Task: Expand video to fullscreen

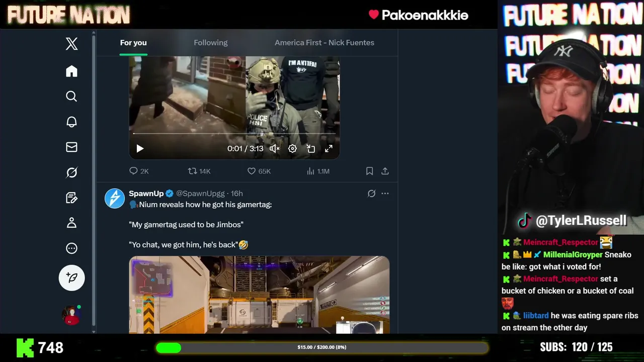Action: pyautogui.click(x=329, y=148)
